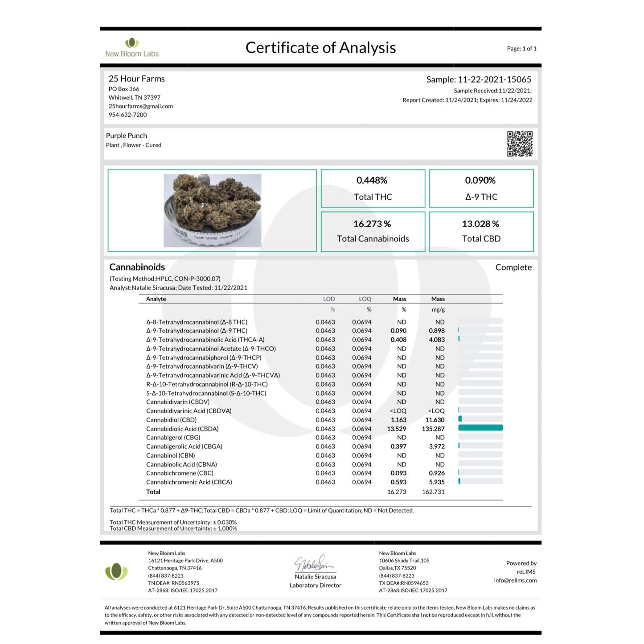Click the 954-632-7200 phone number
This screenshot has height=644, width=644.
[127, 115]
